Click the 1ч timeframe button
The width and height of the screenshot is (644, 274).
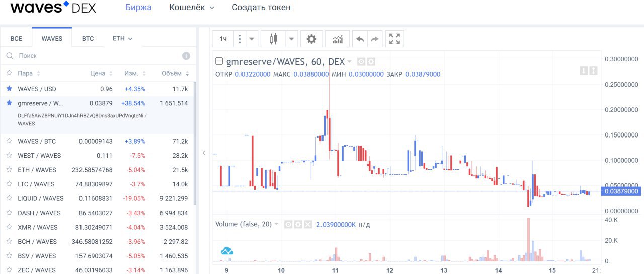click(223, 39)
